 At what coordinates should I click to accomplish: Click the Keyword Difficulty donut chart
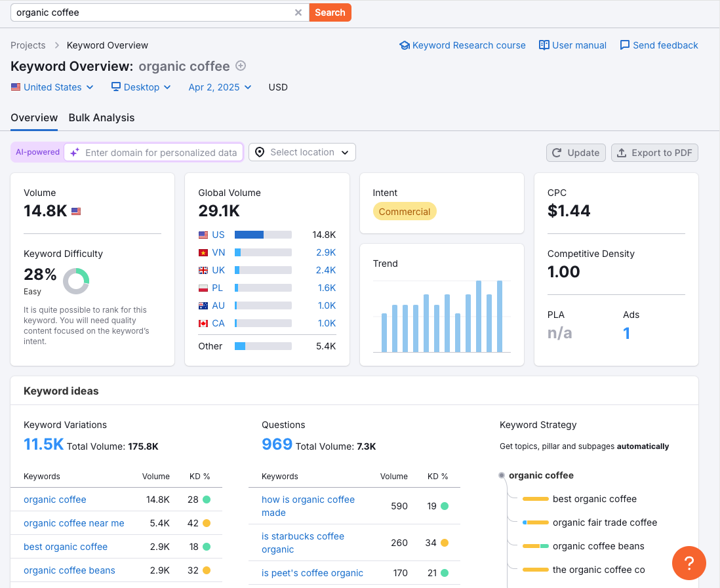coord(76,281)
